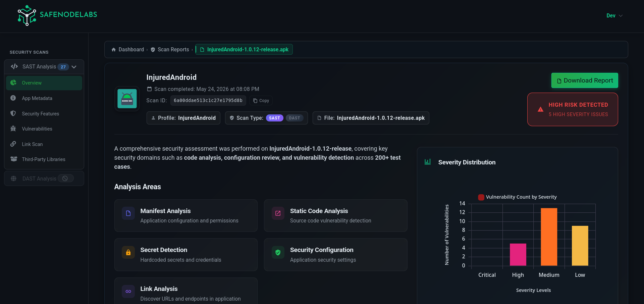Select the InjuredAndroid-1.0.12-release.apk breadcrumb
This screenshot has height=304, width=644.
pyautogui.click(x=244, y=50)
